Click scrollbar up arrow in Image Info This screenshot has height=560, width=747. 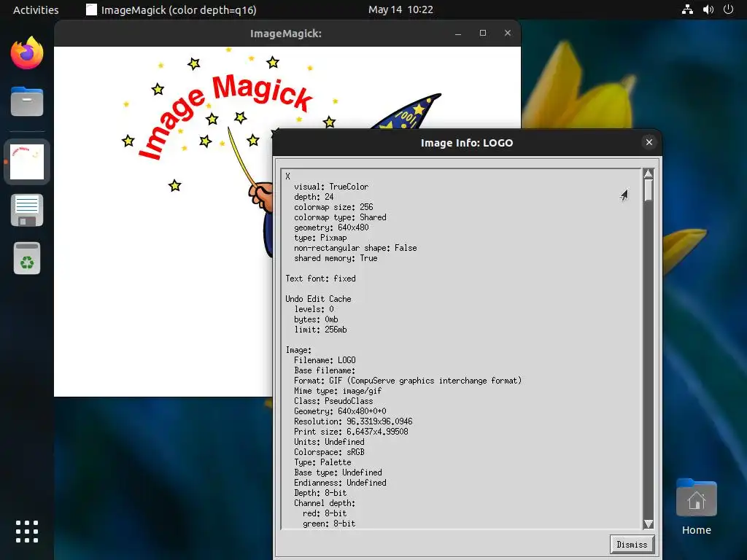[648, 174]
